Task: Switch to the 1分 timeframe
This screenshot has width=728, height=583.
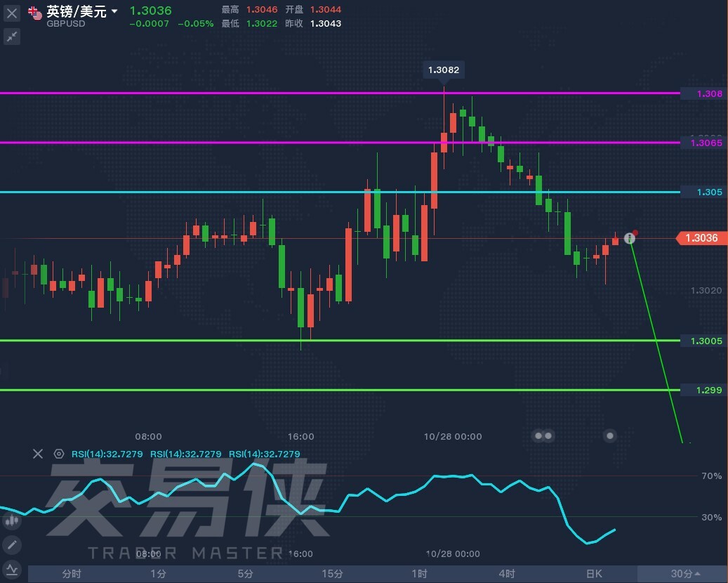Action: [159, 574]
